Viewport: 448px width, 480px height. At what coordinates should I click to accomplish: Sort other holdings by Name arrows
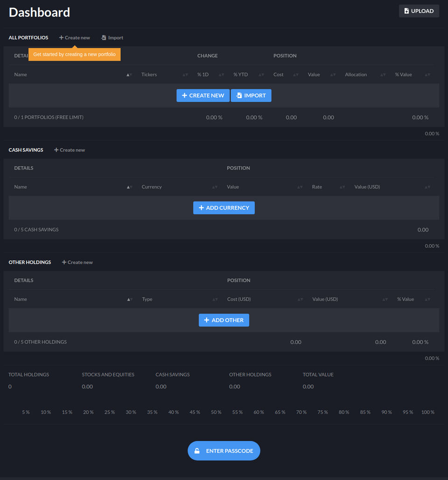(x=130, y=299)
